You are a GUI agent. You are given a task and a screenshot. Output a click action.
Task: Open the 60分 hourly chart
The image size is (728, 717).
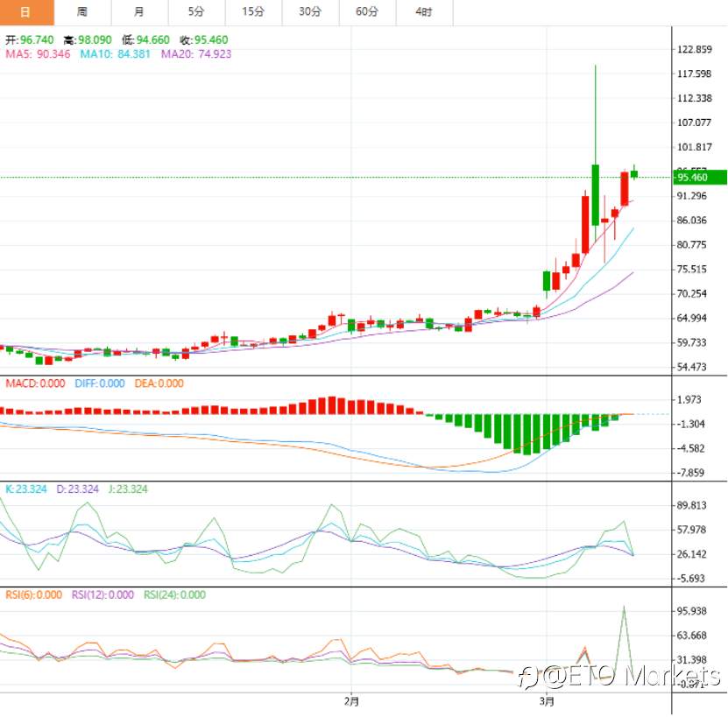367,13
